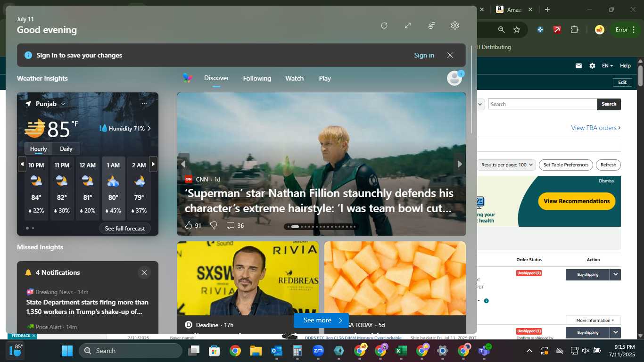The image size is (644, 362).
Task: Show earlier hours in hourly forecast
Action: coord(22,164)
